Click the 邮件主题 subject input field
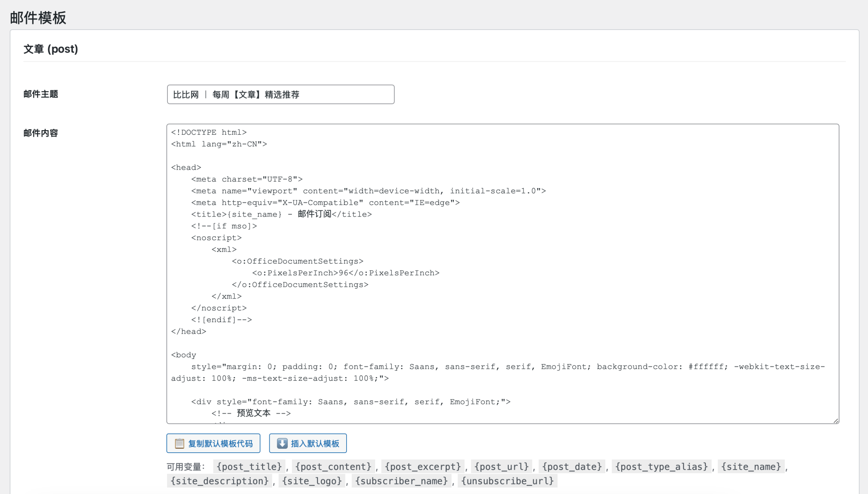This screenshot has width=868, height=494. (x=280, y=94)
